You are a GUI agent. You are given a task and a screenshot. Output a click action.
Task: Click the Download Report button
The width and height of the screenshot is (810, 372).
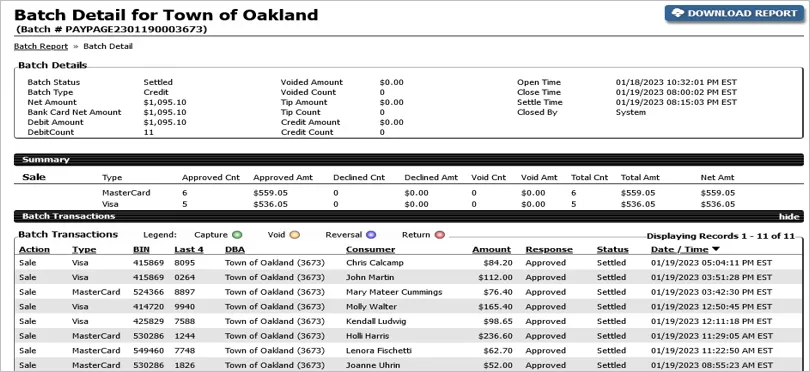[x=734, y=13]
